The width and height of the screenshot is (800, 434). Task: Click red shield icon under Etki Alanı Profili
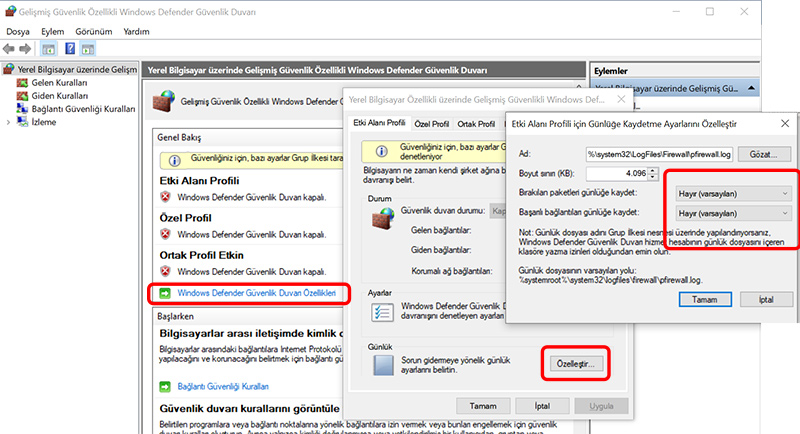[x=165, y=197]
